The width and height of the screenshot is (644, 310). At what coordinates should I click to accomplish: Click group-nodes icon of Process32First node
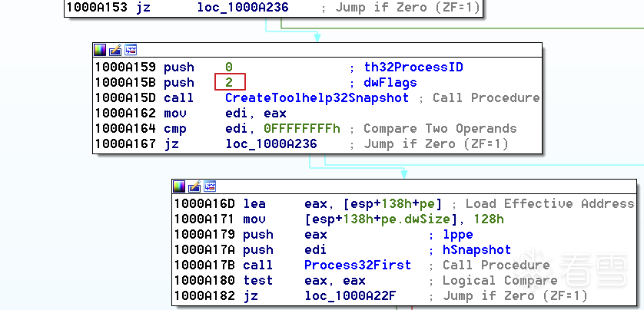tap(210, 186)
